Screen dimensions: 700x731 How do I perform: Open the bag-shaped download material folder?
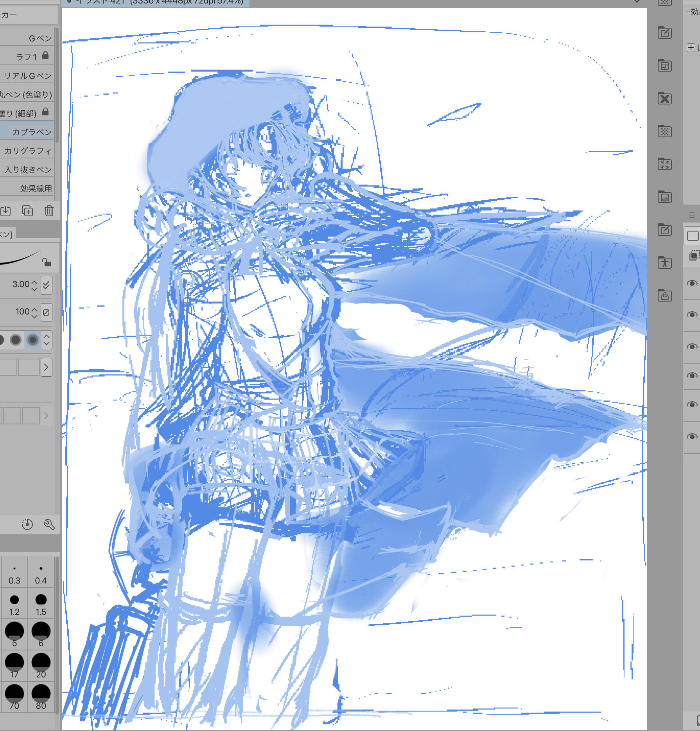pyautogui.click(x=664, y=296)
